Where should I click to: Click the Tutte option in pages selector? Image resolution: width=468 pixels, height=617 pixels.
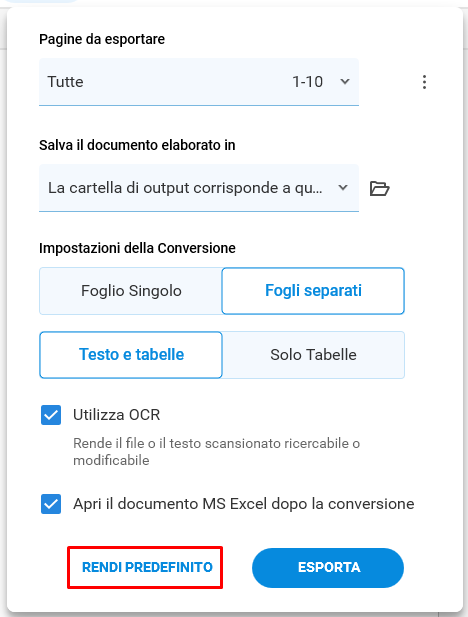click(65, 82)
